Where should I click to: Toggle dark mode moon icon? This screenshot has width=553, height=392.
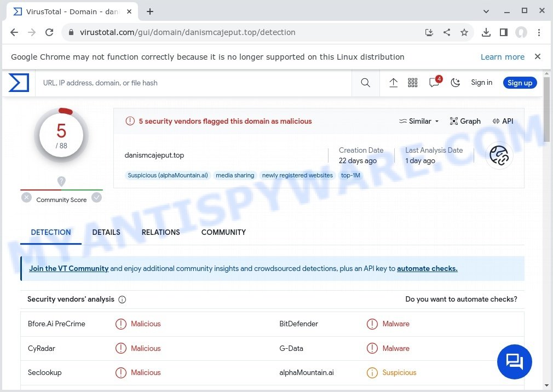coord(456,83)
